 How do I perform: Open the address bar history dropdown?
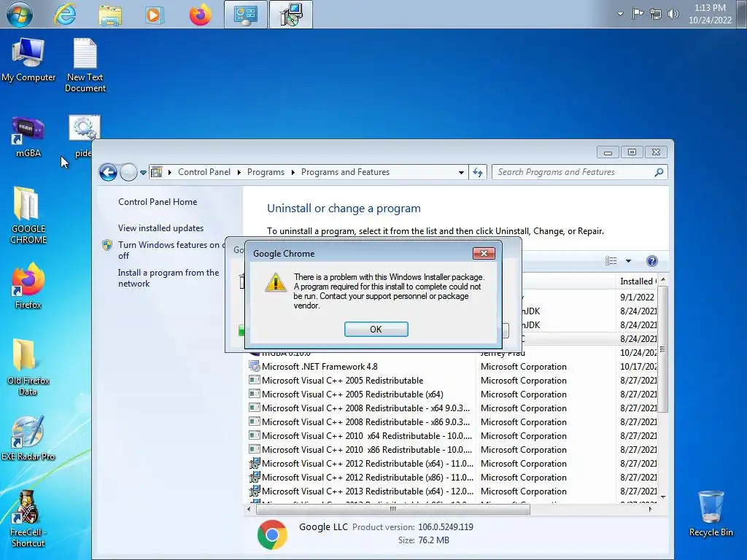(x=461, y=172)
